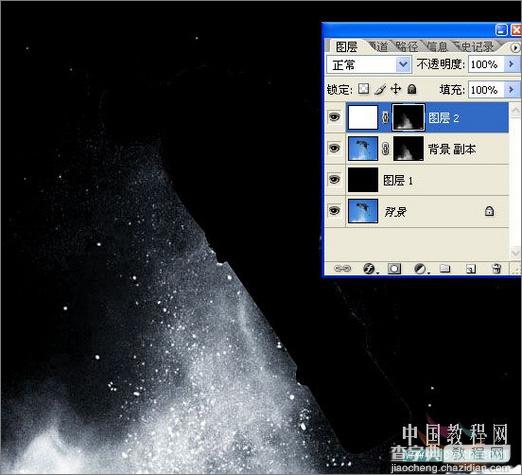Delete layer with trash icon
Viewport: 522px width, 475px height.
pos(496,268)
